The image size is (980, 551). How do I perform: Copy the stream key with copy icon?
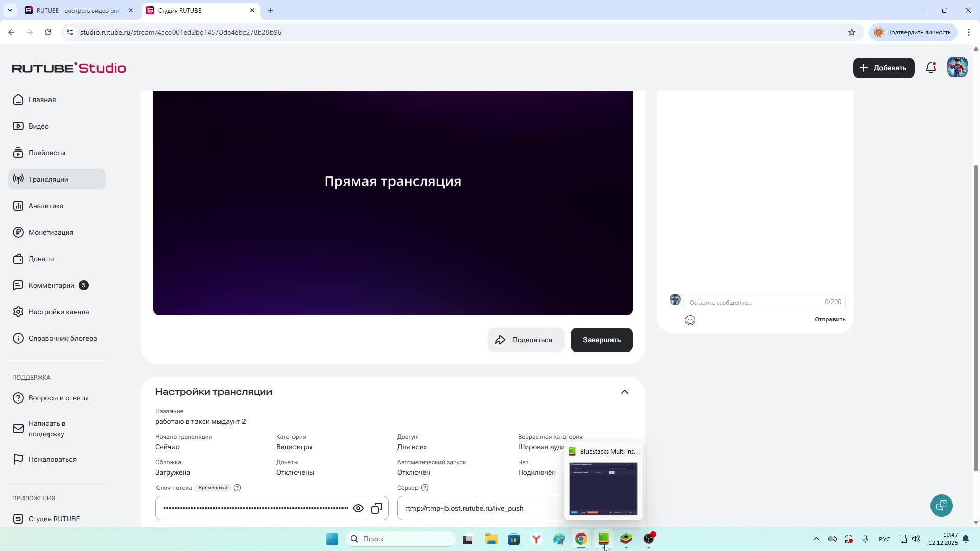377,508
